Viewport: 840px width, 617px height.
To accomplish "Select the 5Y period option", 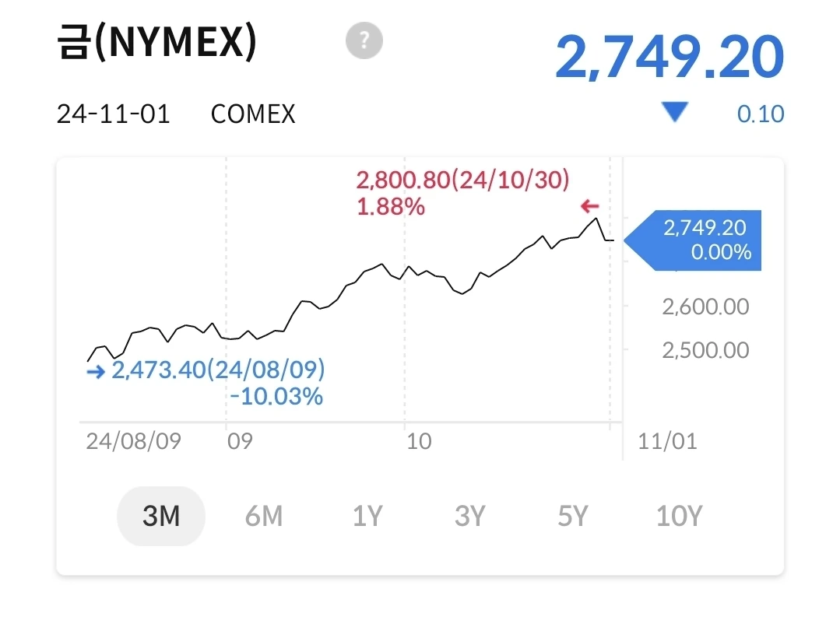I will tap(572, 516).
